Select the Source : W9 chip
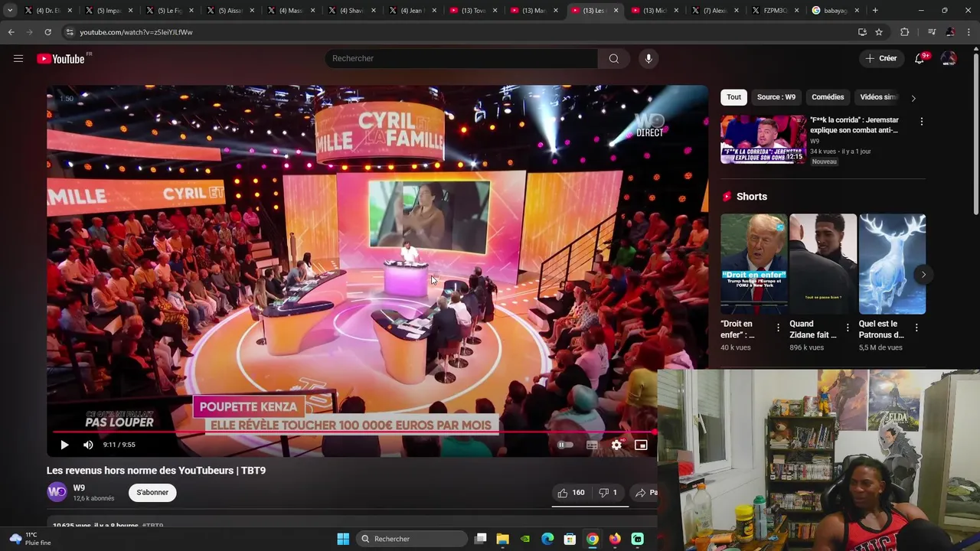Viewport: 980px width, 551px height. tap(776, 97)
